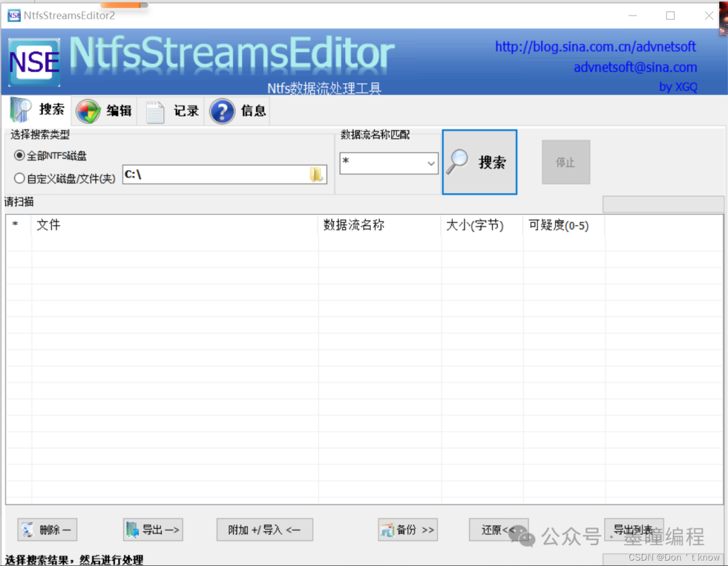Image resolution: width=728 pixels, height=566 pixels.
Task: Click the by XGQ text
Action: (678, 87)
